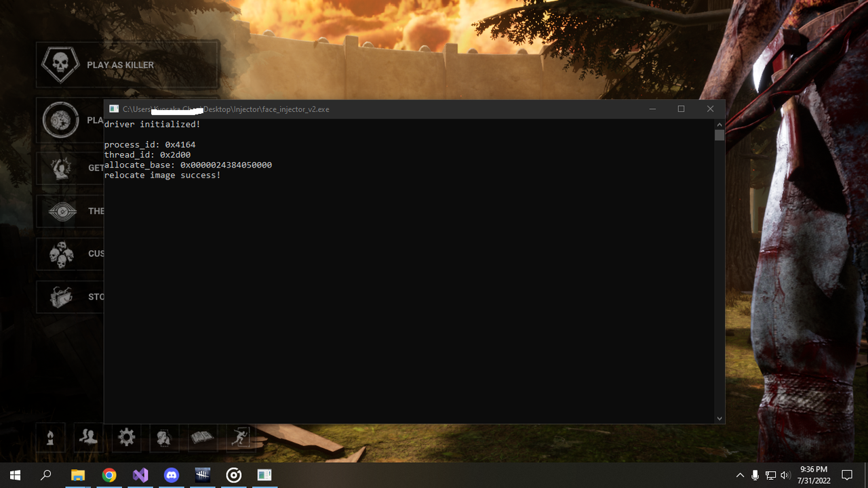Click scrollbar up arrow in console window

719,124
